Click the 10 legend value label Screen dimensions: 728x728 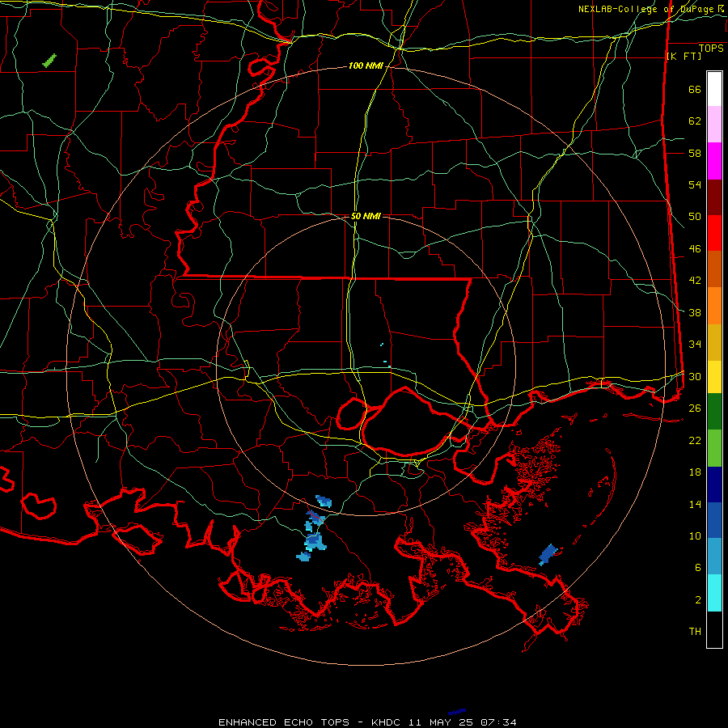695,535
